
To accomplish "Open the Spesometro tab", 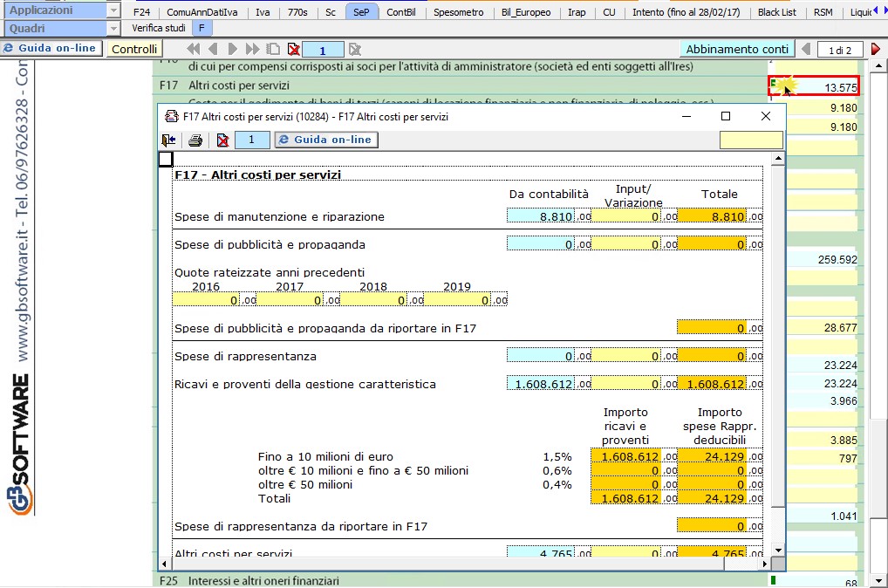I will coord(459,12).
